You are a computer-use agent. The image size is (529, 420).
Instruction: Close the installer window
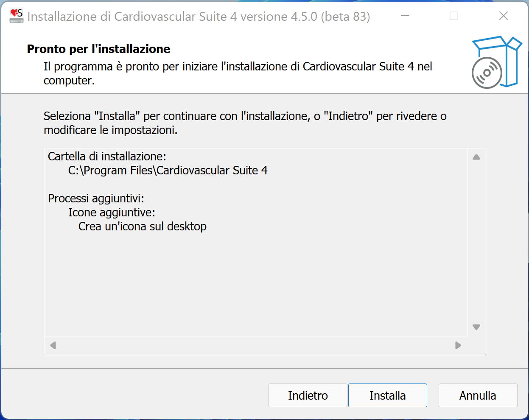pos(504,16)
